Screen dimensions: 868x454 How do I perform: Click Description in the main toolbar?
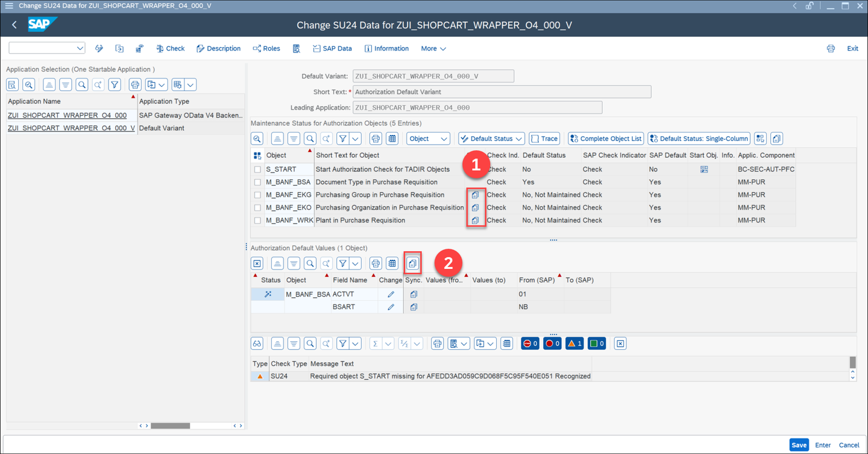pyautogui.click(x=218, y=48)
